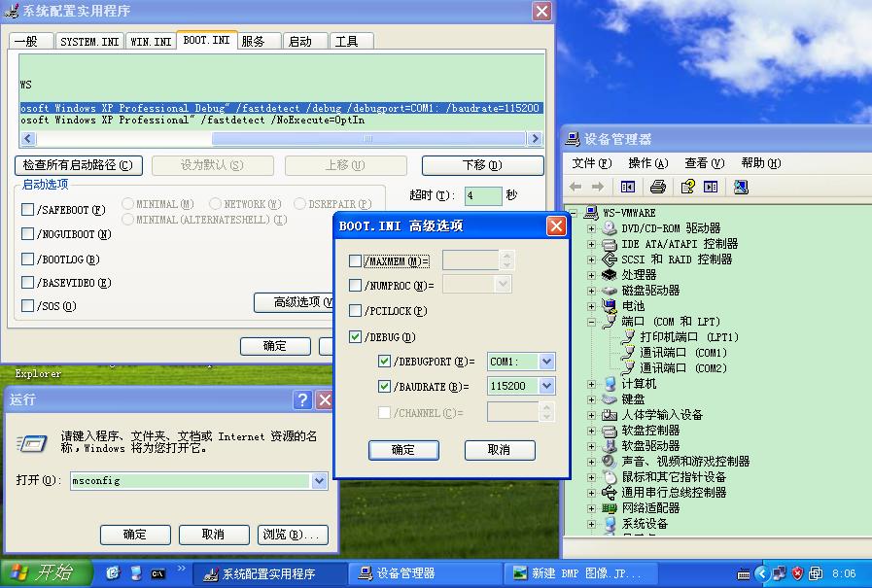Click the forward arrow in Device Manager toolbar
Image resolution: width=872 pixels, height=588 pixels.
click(598, 188)
